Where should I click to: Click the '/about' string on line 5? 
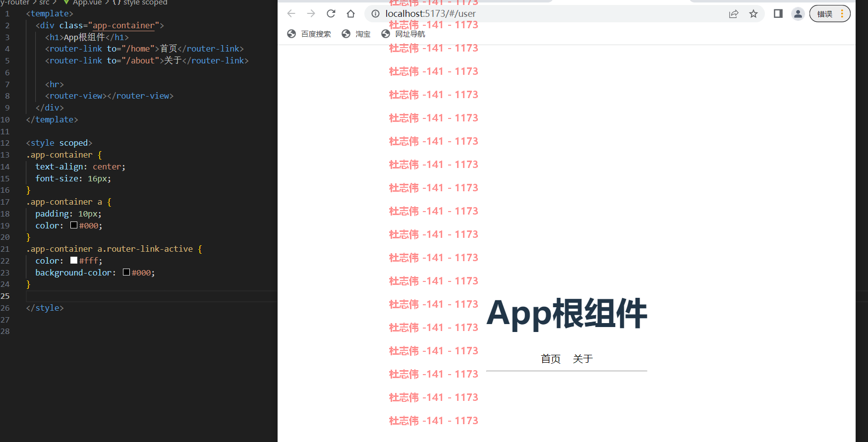coord(140,60)
